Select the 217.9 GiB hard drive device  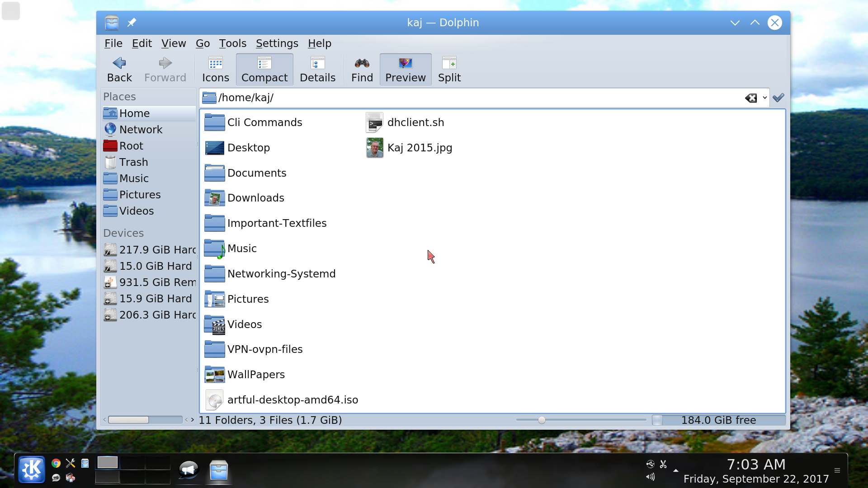coord(149,250)
